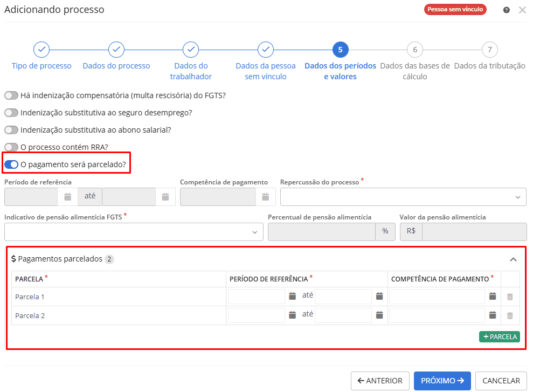Screen dimensions: 533x392
Task: Enable the 'O processo contém RRA?' toggle
Action: click(11, 147)
